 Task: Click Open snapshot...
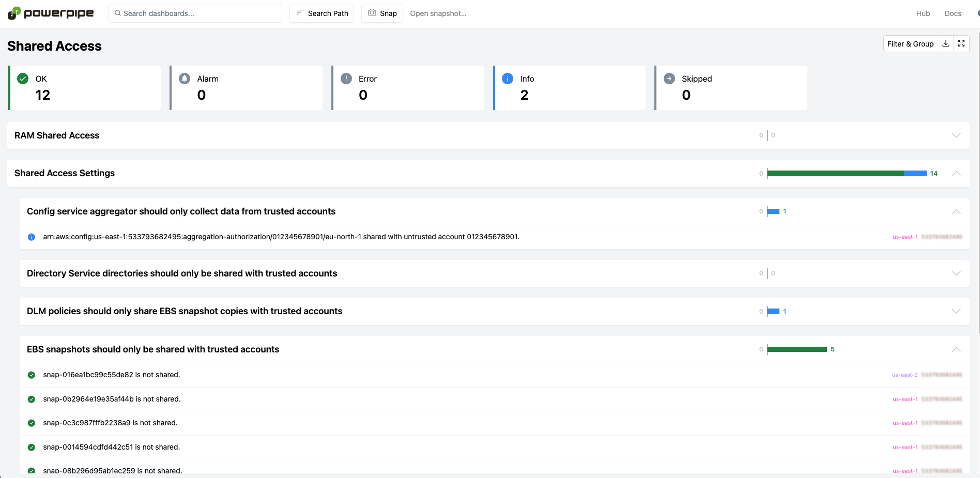coord(438,13)
